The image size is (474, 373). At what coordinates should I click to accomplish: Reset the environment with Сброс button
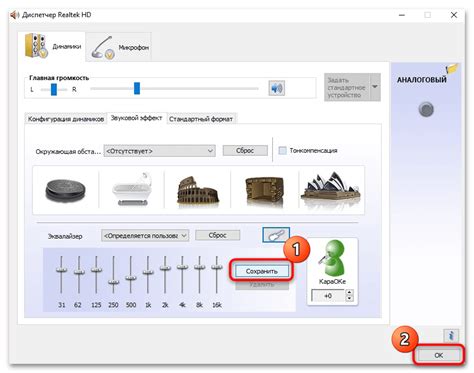pyautogui.click(x=245, y=151)
